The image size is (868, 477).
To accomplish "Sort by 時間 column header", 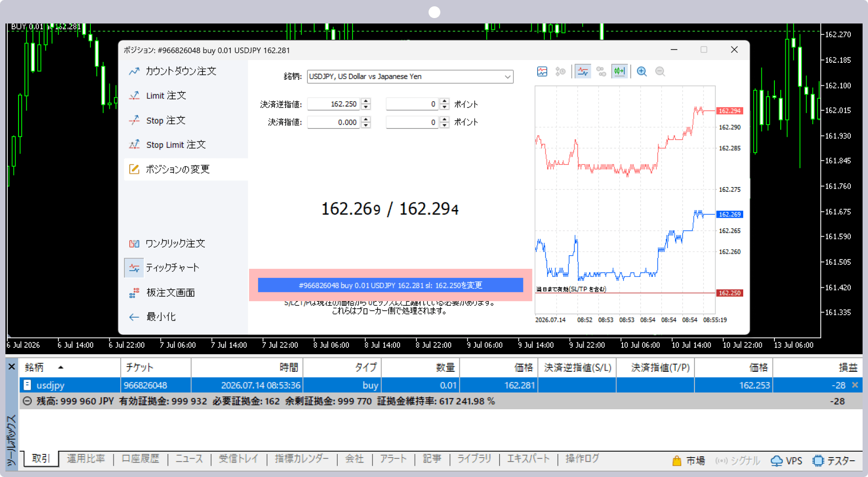I will point(247,368).
